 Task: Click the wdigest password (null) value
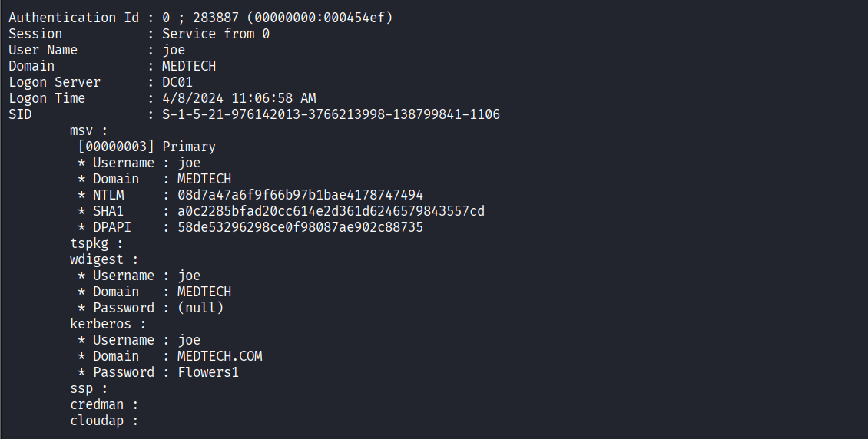200,308
